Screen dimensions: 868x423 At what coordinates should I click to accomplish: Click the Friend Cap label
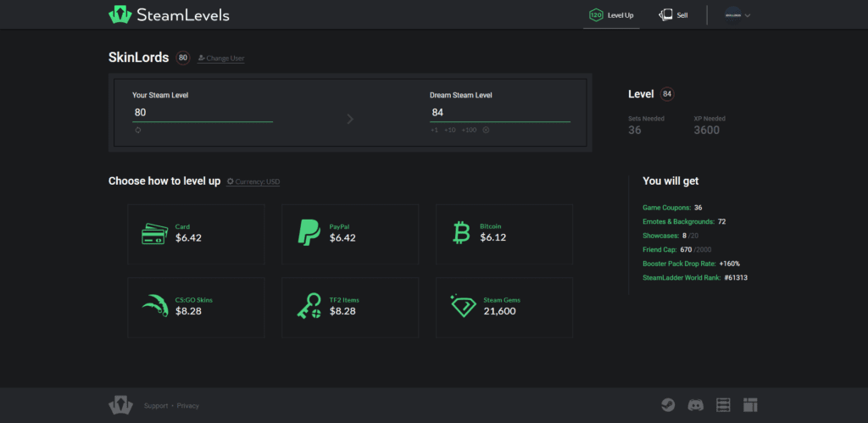[659, 249]
